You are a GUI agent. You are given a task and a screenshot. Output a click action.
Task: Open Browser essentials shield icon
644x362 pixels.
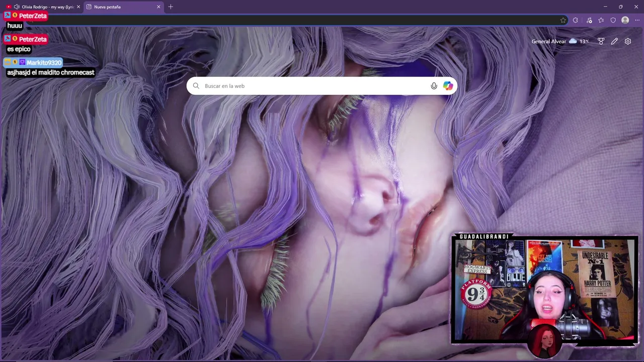(x=613, y=20)
